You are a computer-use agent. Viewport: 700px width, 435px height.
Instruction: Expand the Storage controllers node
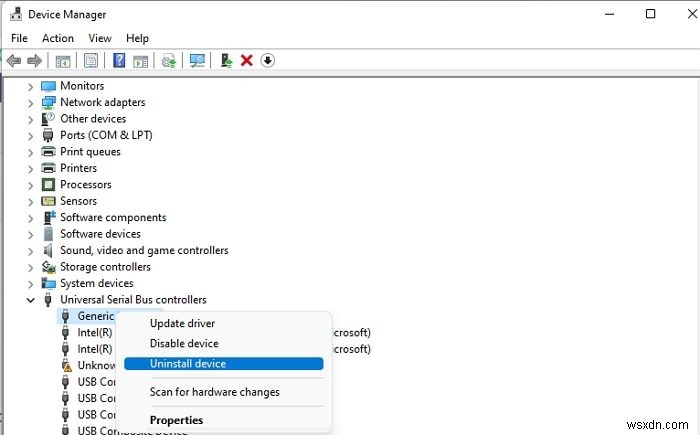pos(30,268)
